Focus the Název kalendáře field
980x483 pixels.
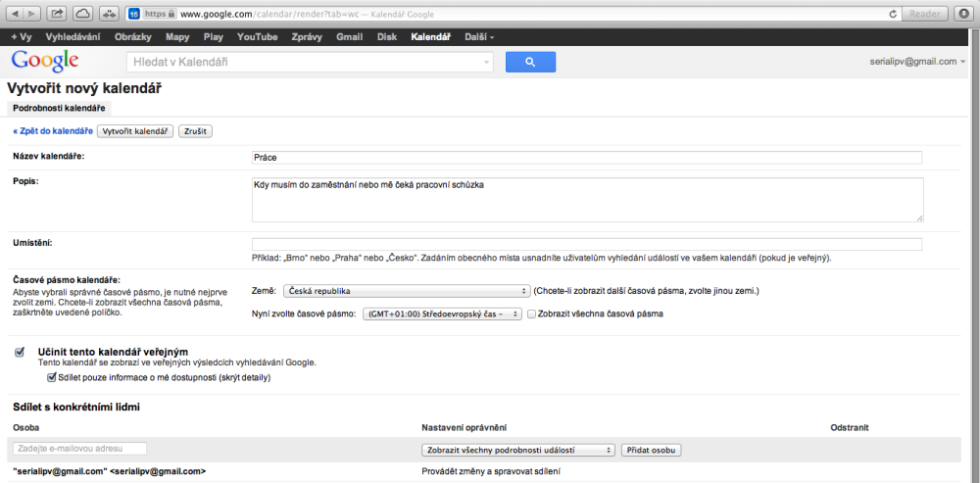coord(587,158)
